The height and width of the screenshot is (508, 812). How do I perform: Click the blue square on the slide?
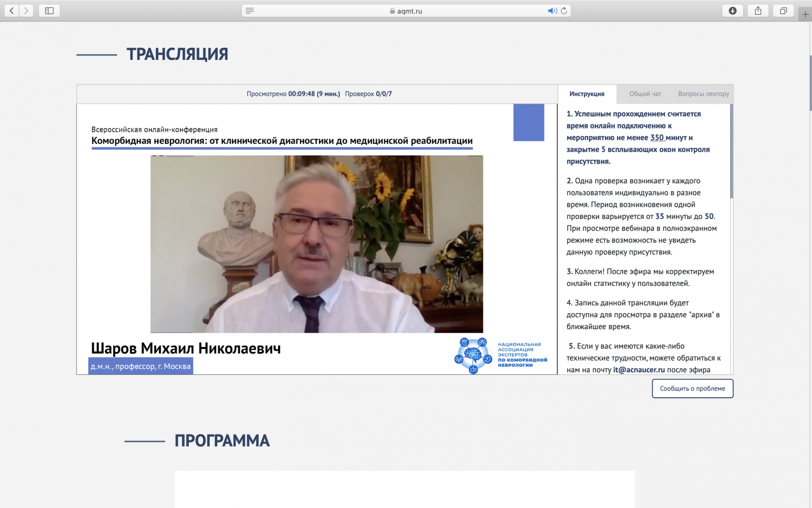click(529, 122)
